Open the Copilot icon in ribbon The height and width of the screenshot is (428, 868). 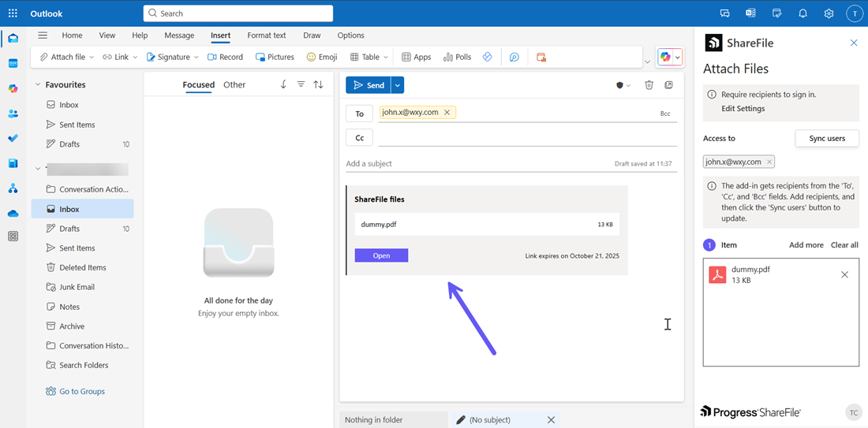(x=666, y=57)
